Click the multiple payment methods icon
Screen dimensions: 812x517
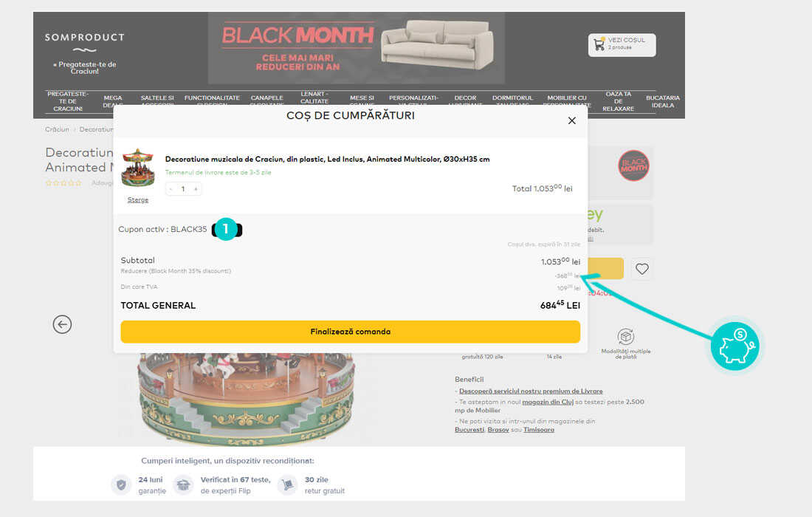[x=625, y=337]
